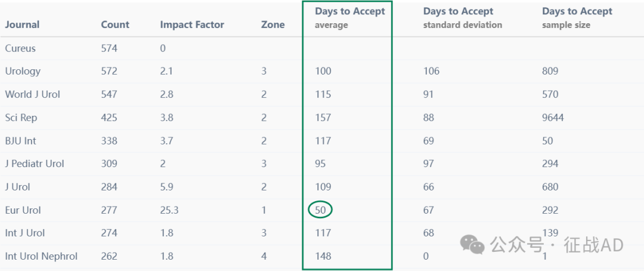This screenshot has width=644, height=271.
Task: Click Days to Accept standard deviation header
Action: (x=463, y=18)
